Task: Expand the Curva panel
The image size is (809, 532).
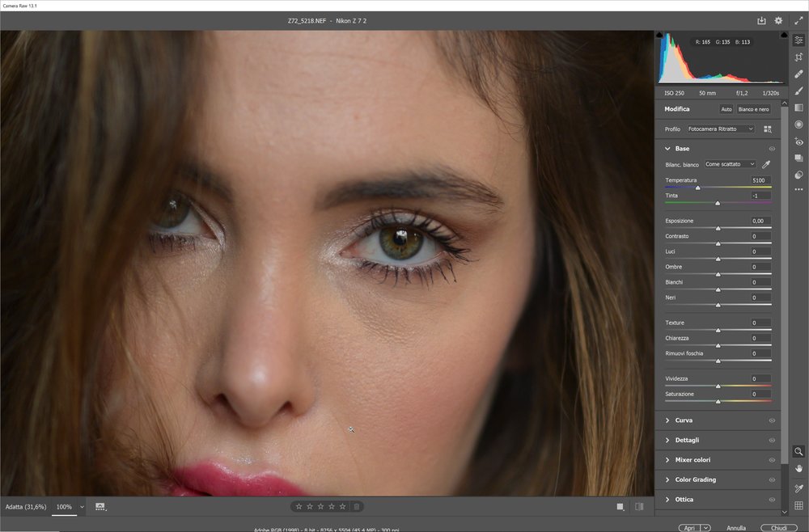Action: [x=667, y=420]
